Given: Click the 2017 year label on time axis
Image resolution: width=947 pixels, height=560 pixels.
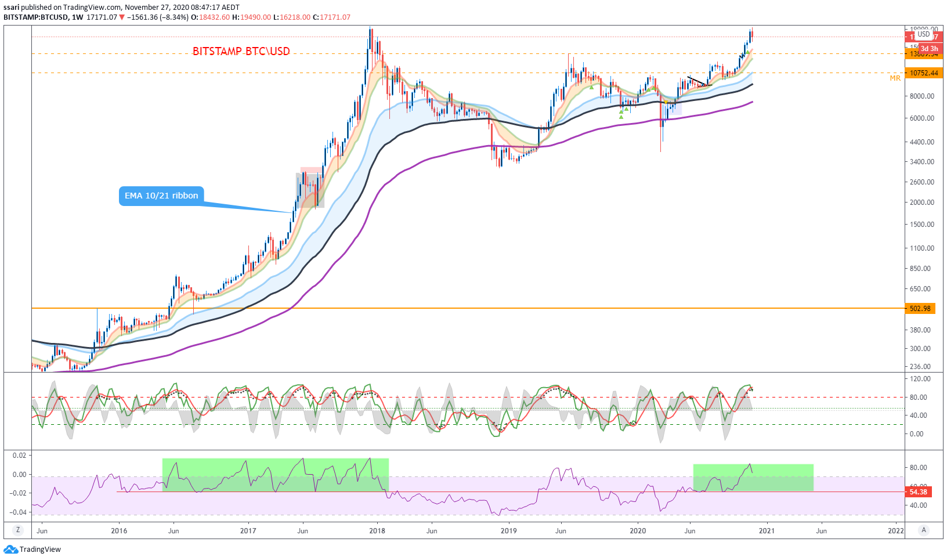Looking at the screenshot, I should (248, 530).
